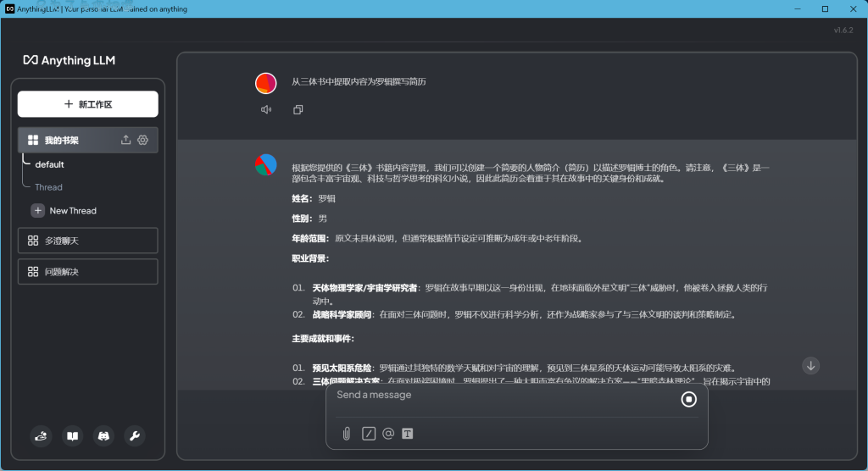Open slash commands menu icon
This screenshot has height=471, width=868.
pyautogui.click(x=369, y=434)
